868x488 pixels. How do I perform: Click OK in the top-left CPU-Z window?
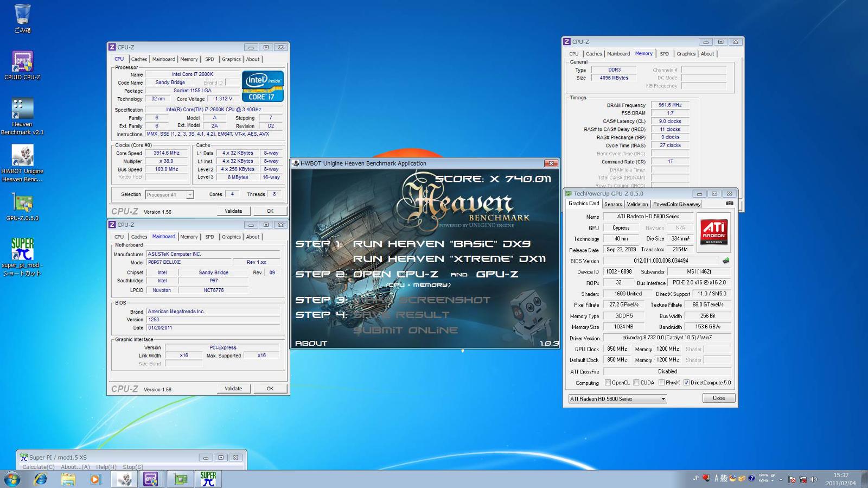(x=270, y=211)
